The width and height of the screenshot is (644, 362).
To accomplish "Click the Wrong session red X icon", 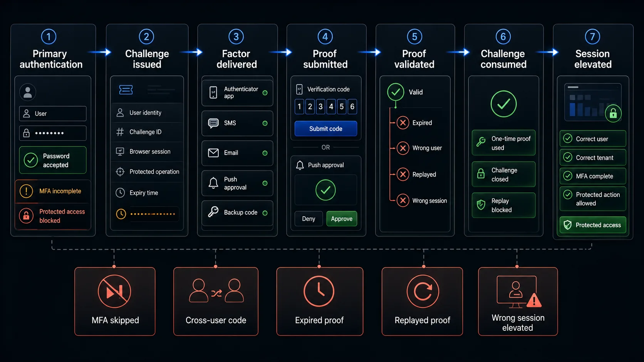I will (403, 200).
